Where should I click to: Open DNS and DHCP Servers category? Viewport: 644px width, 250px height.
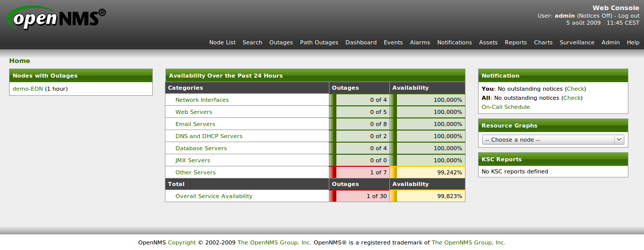209,136
